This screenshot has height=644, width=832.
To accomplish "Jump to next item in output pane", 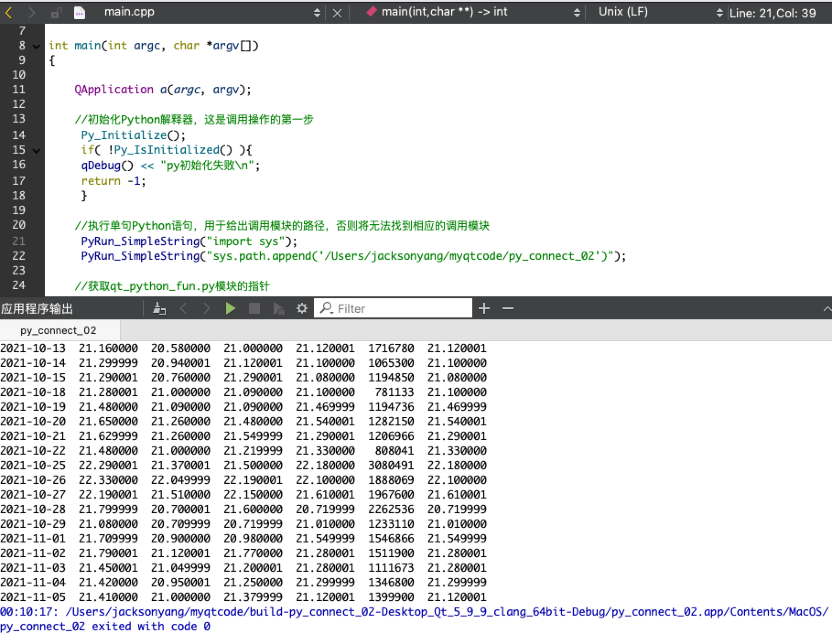I will (206, 309).
